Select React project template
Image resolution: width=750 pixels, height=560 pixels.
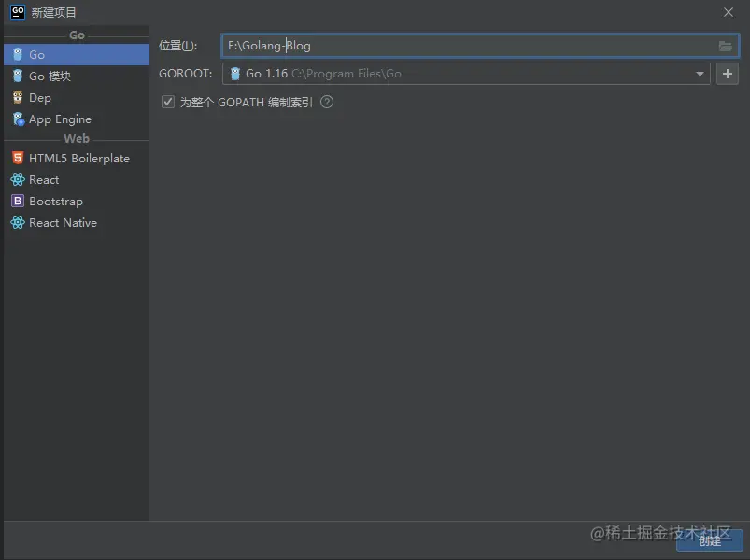click(77, 179)
